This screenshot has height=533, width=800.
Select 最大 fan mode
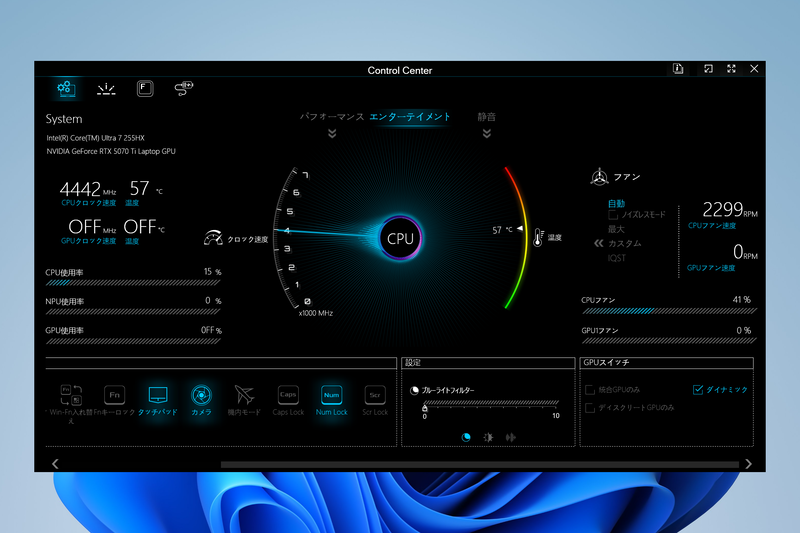tap(616, 229)
